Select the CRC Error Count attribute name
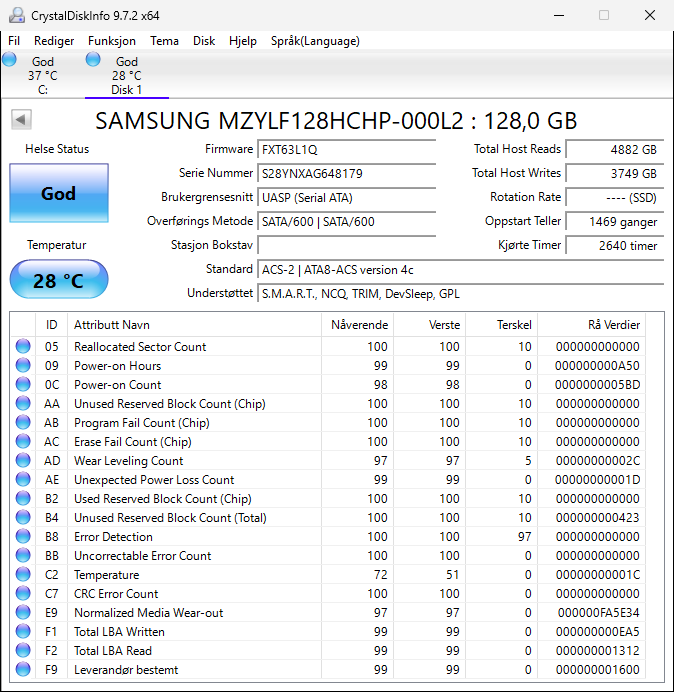Image resolution: width=674 pixels, height=692 pixels. pyautogui.click(x=116, y=594)
